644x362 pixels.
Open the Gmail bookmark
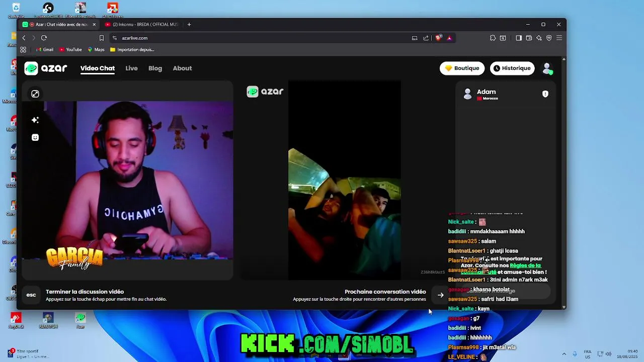point(45,49)
